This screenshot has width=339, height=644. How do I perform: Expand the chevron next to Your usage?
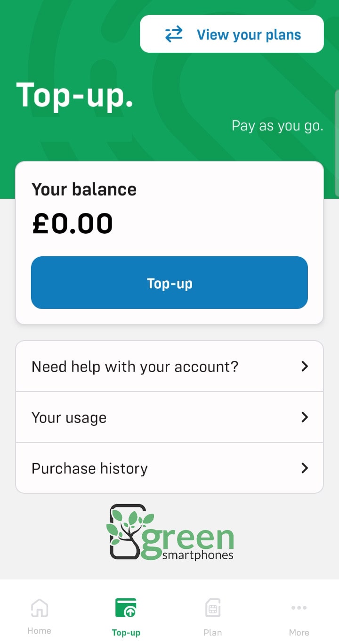(305, 417)
